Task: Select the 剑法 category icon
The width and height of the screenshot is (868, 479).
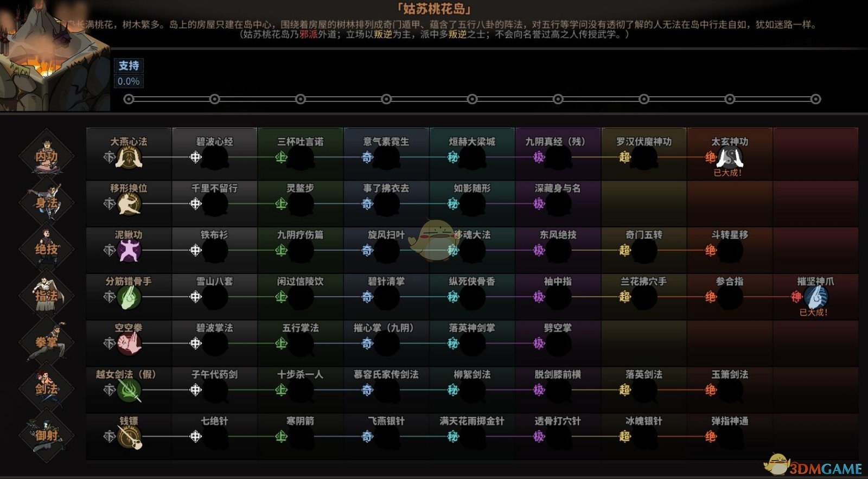Action: (x=47, y=388)
